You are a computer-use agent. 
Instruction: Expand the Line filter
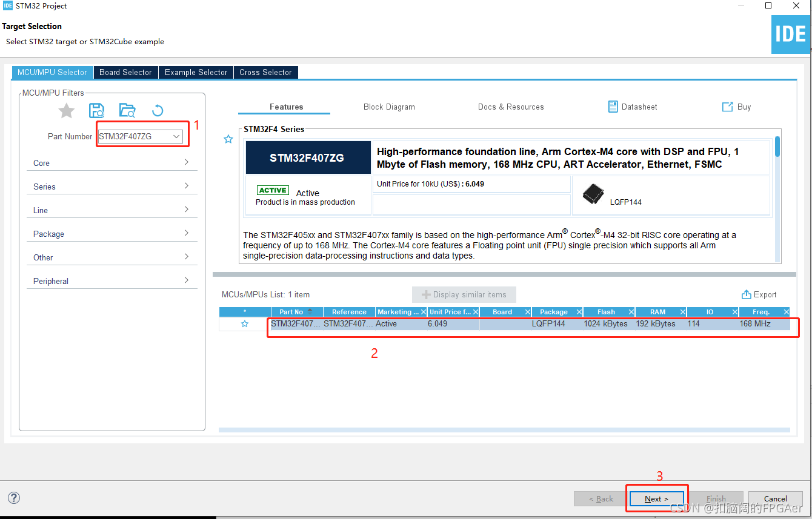click(112, 210)
